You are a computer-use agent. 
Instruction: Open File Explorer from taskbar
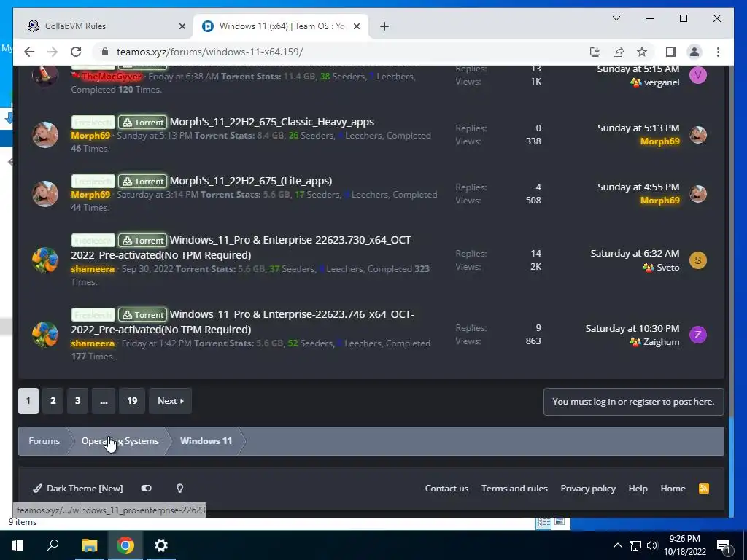click(x=89, y=545)
